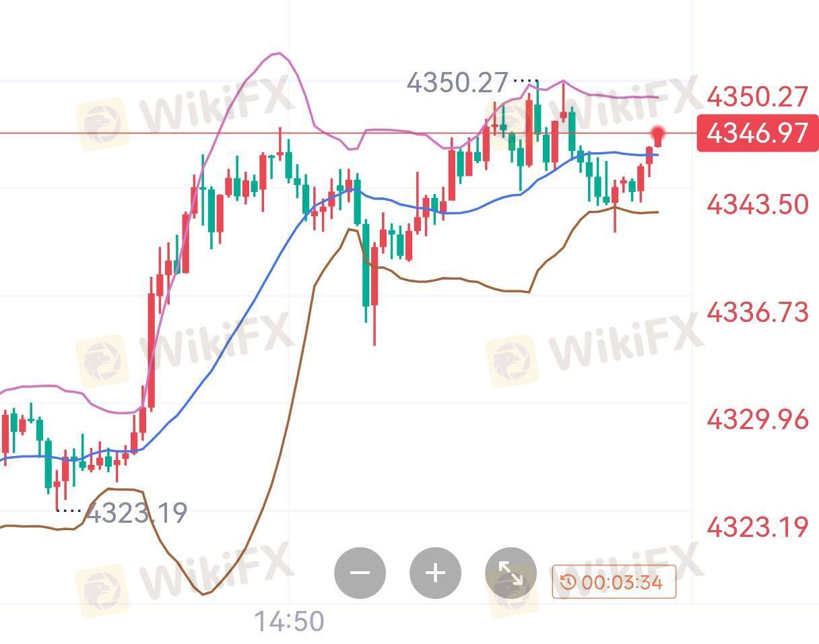
Task: Click the 4343.50 price axis label
Action: [757, 204]
